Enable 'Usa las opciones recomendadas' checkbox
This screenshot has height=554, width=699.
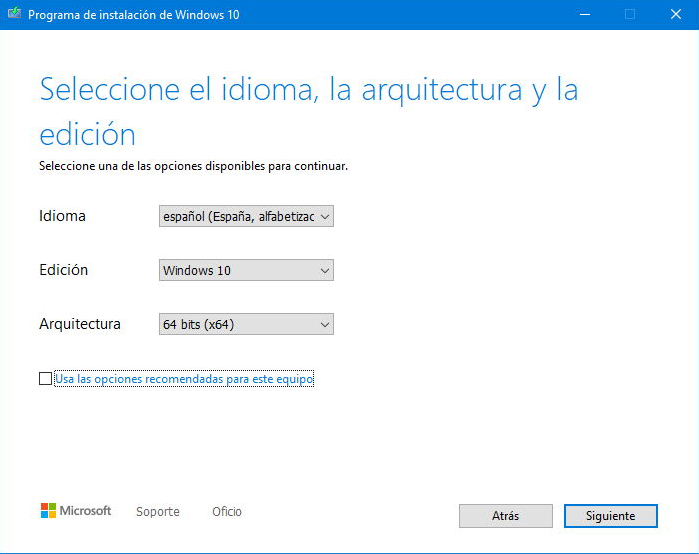[45, 378]
